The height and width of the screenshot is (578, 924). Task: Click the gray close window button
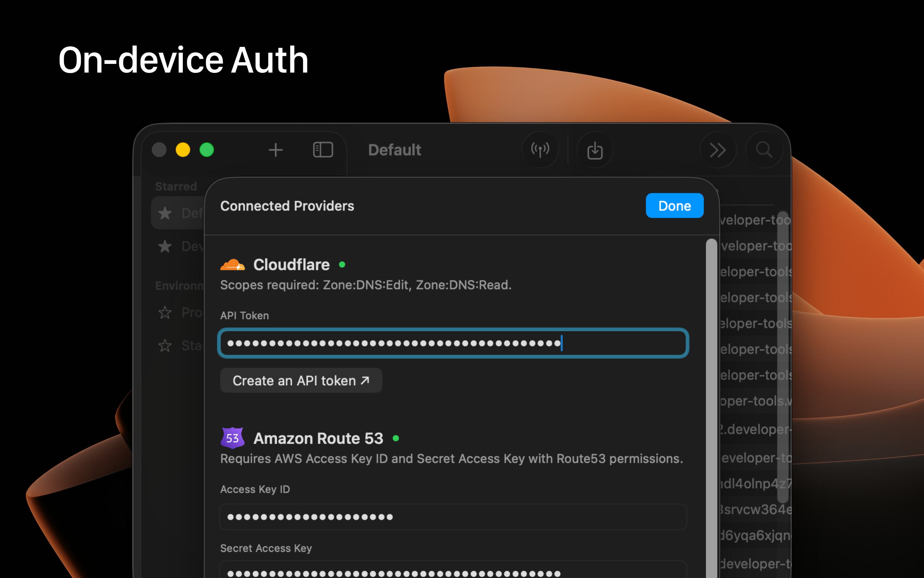click(x=159, y=150)
